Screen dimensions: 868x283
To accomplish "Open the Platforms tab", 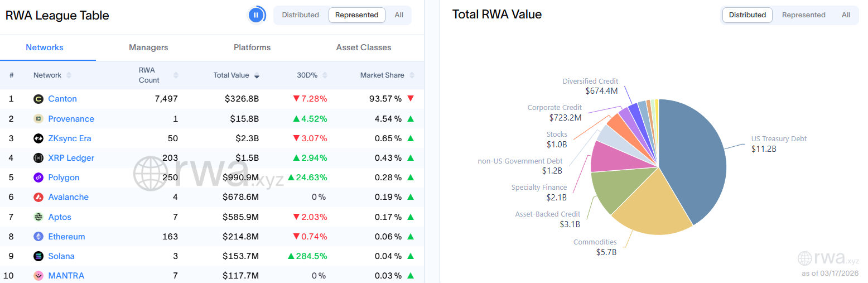I will pos(252,47).
